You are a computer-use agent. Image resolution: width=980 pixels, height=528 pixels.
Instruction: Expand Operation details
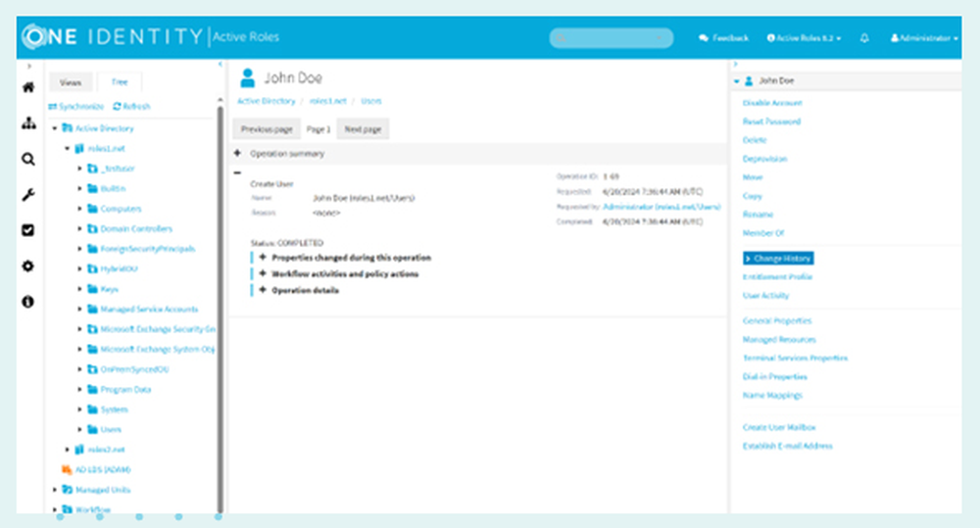coord(263,289)
